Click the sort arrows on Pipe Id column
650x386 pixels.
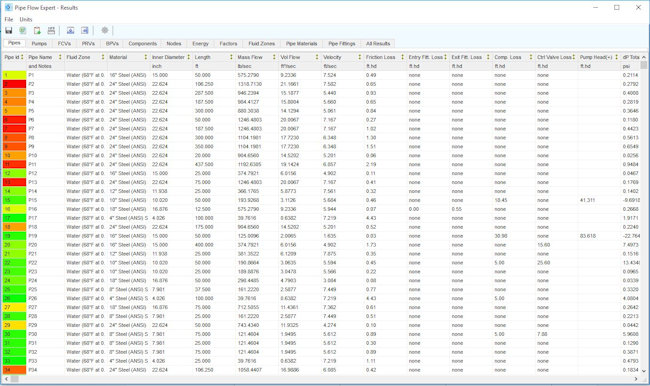(x=22, y=57)
